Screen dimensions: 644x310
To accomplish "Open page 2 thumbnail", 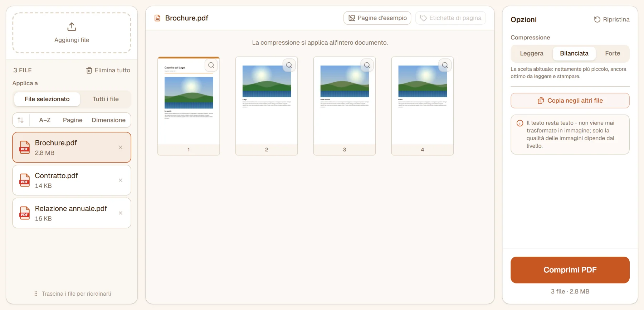I will click(267, 106).
